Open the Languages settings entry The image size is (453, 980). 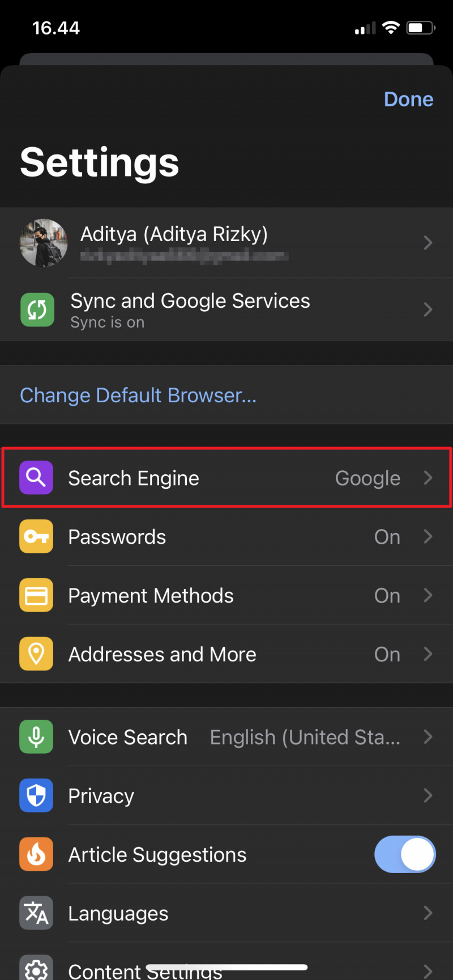pos(118,913)
